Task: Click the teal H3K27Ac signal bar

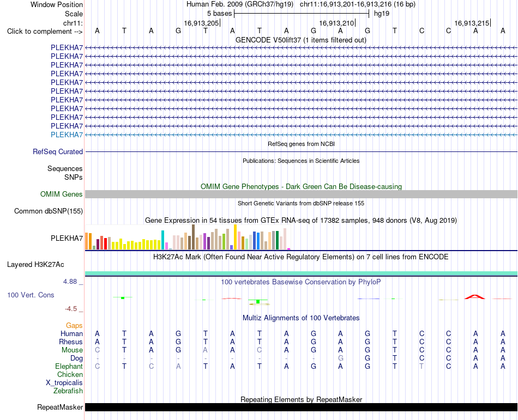Action: click(301, 273)
